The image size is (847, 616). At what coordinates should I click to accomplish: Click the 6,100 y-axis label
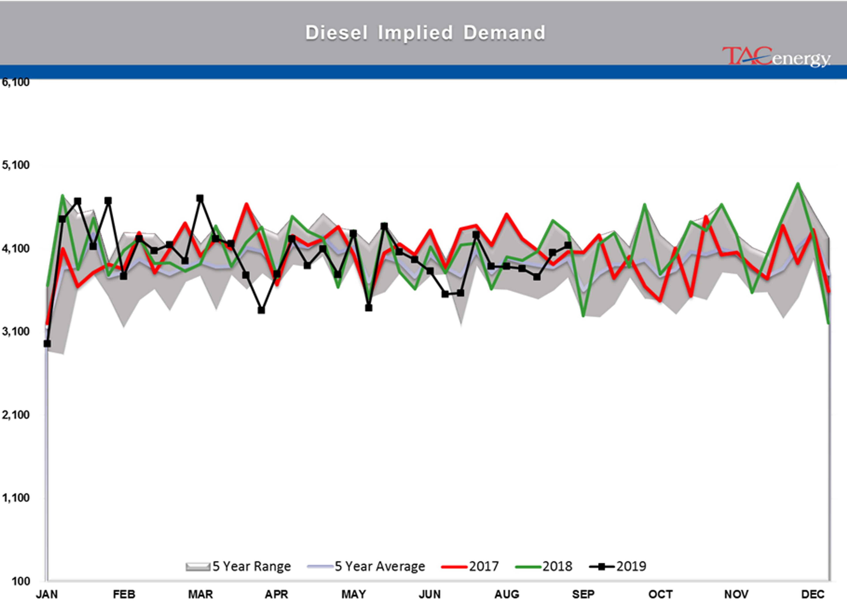[16, 82]
